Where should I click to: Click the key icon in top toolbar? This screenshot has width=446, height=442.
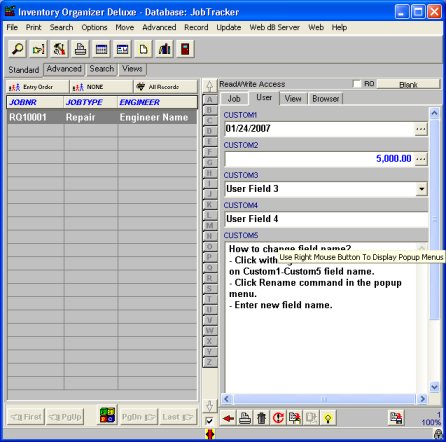(x=38, y=49)
